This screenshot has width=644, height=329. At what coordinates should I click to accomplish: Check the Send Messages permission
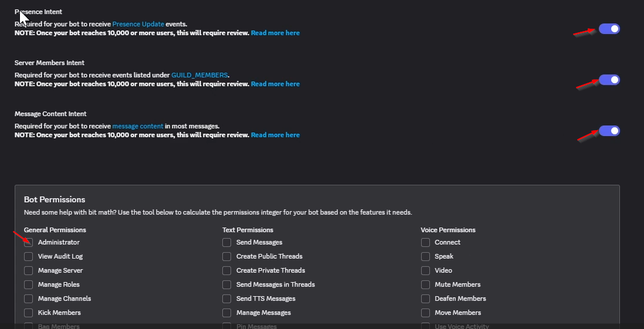227,242
